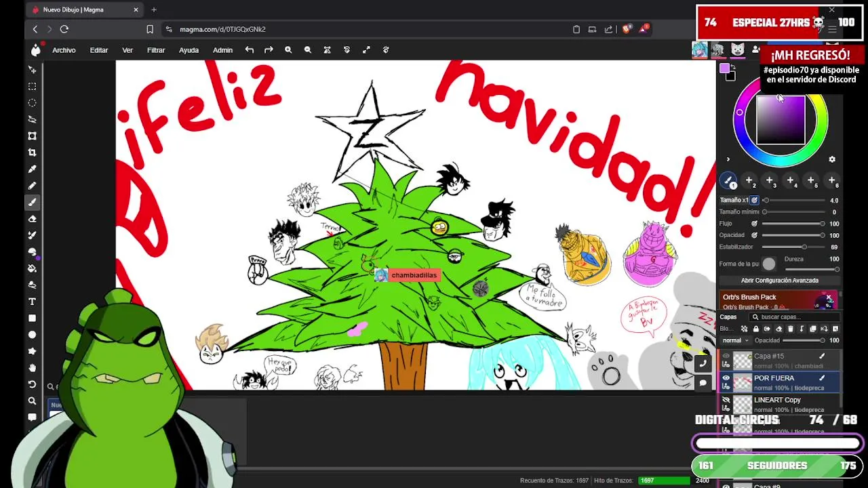
Task: Add brush to slot 2
Action: click(749, 181)
